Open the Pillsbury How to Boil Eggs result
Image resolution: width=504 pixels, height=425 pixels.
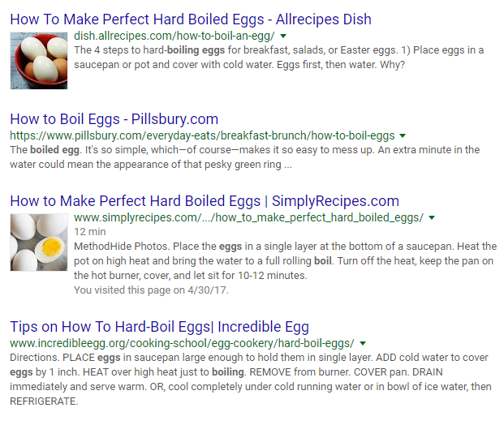pos(114,119)
